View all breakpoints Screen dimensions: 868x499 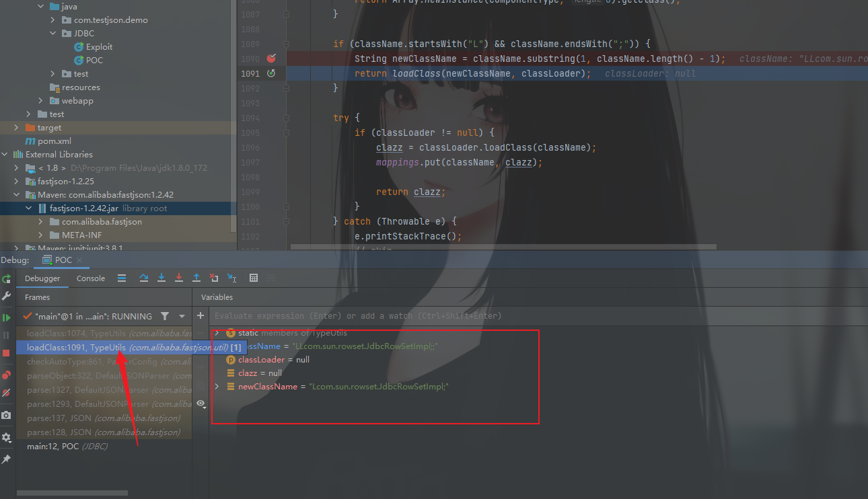tap(6, 375)
